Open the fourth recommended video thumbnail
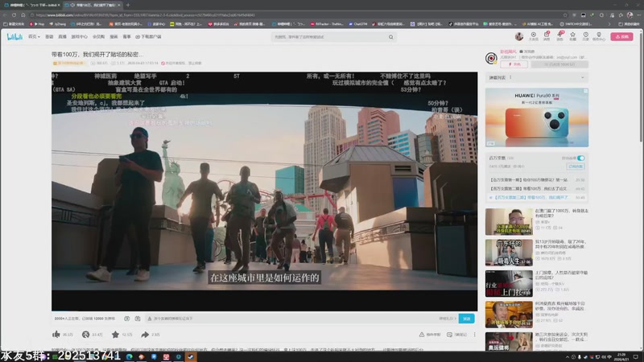The image size is (644, 362). [509, 315]
